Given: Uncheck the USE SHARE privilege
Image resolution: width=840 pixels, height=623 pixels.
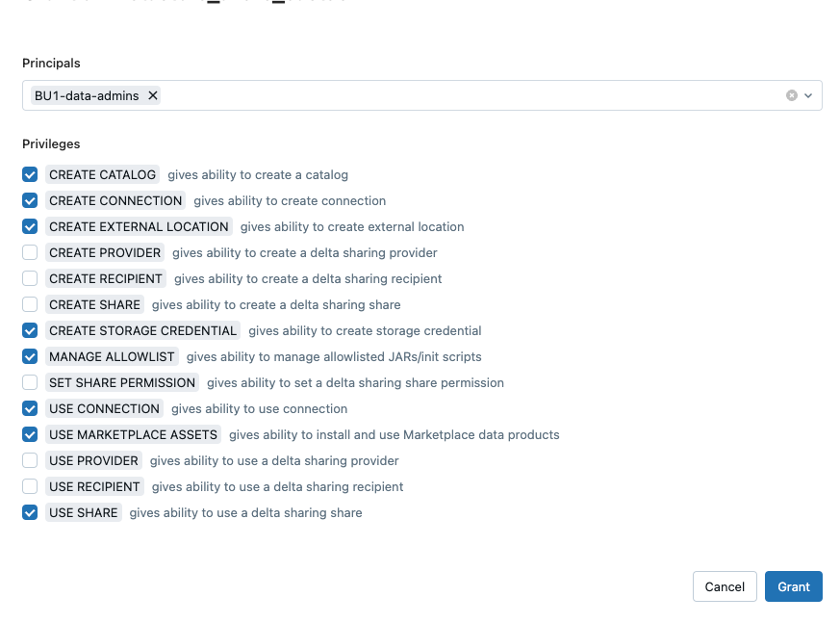Looking at the screenshot, I should tap(30, 512).
